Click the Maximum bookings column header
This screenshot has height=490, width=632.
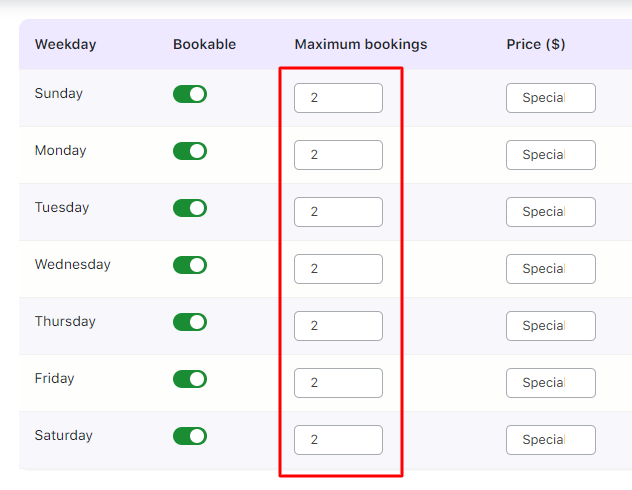click(x=361, y=44)
